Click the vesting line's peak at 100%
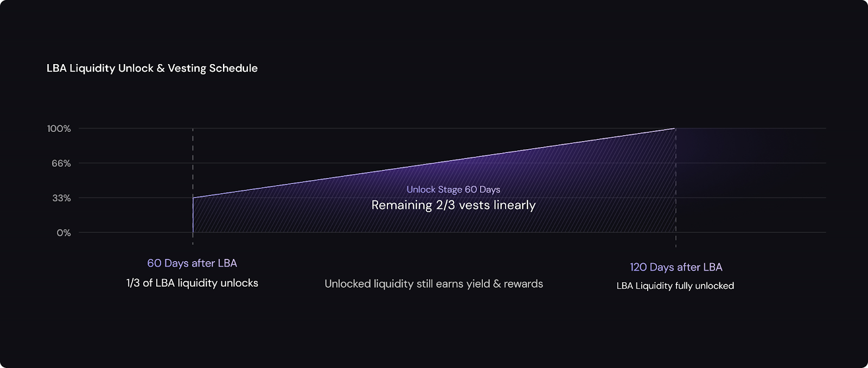868x368 pixels. 674,129
